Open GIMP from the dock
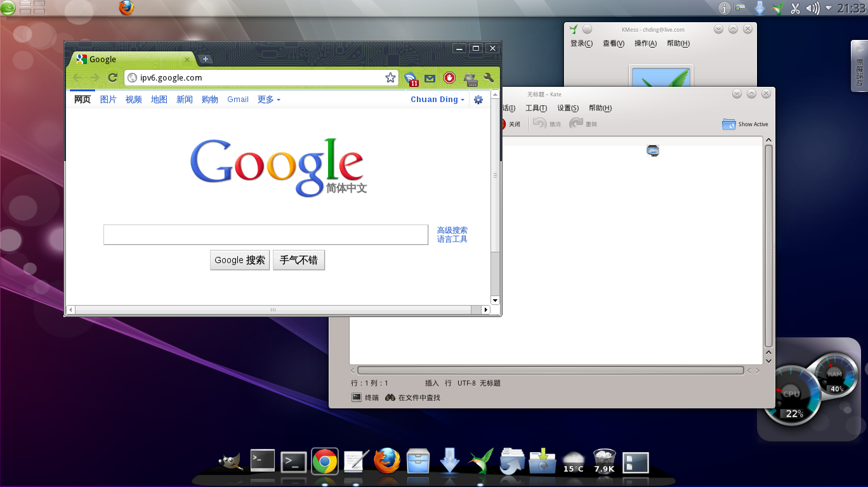 (x=230, y=462)
